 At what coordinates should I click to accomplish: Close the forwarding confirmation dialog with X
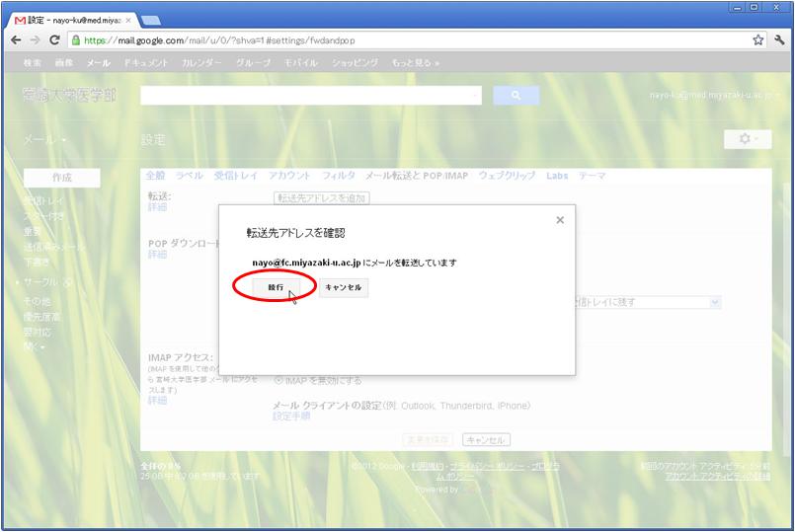coord(560,220)
